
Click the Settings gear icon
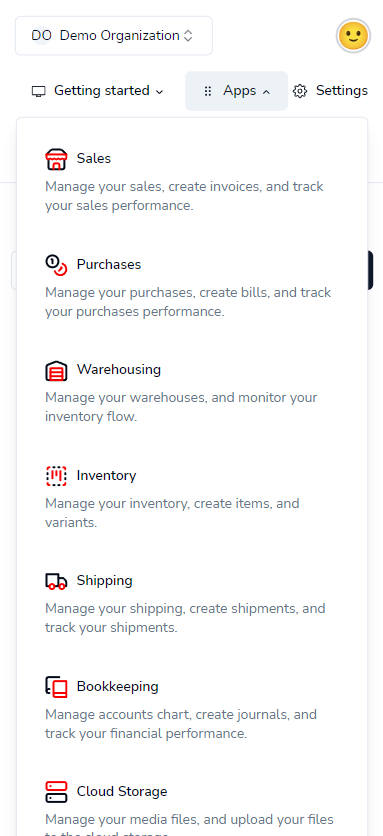(x=300, y=91)
